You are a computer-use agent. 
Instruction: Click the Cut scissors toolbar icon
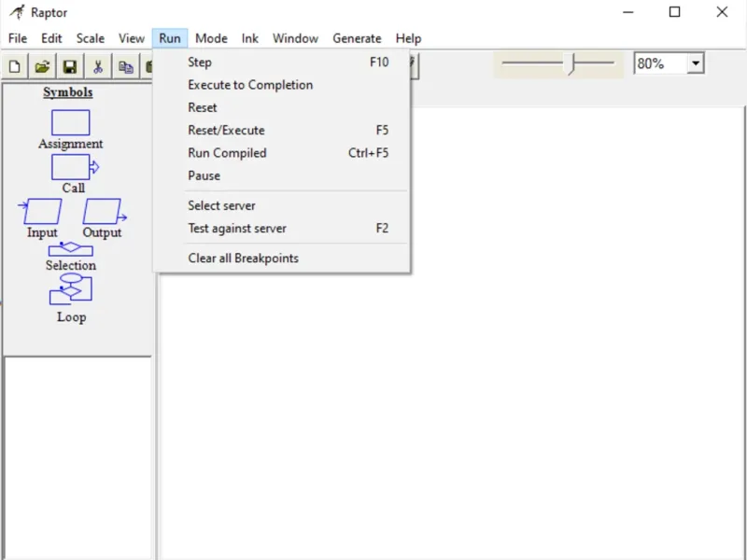click(98, 66)
